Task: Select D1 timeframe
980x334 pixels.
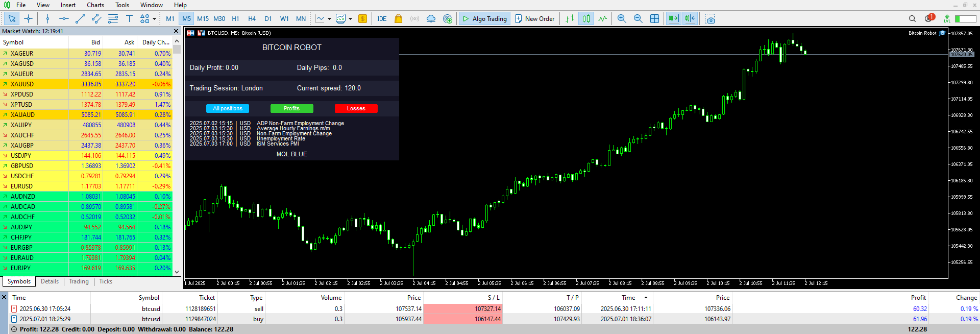Action: [268, 19]
